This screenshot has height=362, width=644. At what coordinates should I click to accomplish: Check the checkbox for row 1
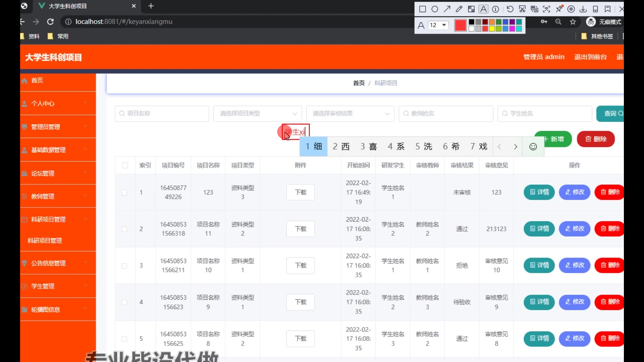point(124,192)
